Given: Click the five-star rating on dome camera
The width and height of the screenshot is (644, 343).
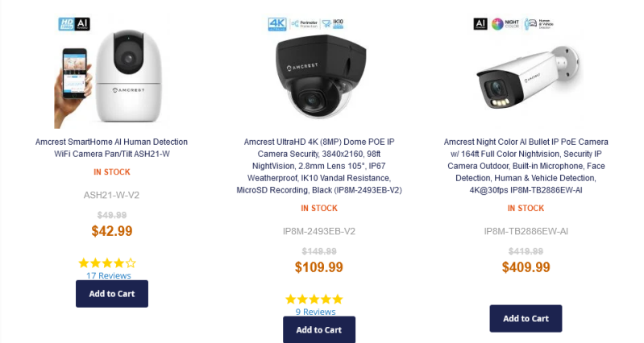Looking at the screenshot, I should 314,299.
